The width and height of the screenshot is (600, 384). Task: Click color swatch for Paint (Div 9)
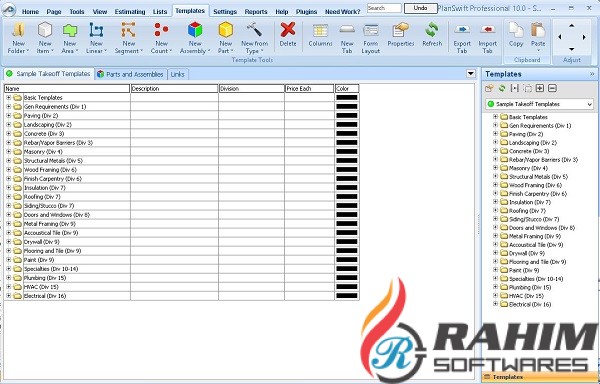(x=347, y=260)
